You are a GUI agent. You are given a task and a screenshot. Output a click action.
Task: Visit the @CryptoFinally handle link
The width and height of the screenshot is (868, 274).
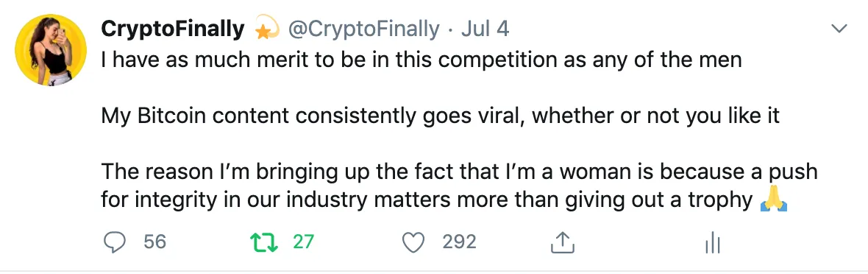363,29
